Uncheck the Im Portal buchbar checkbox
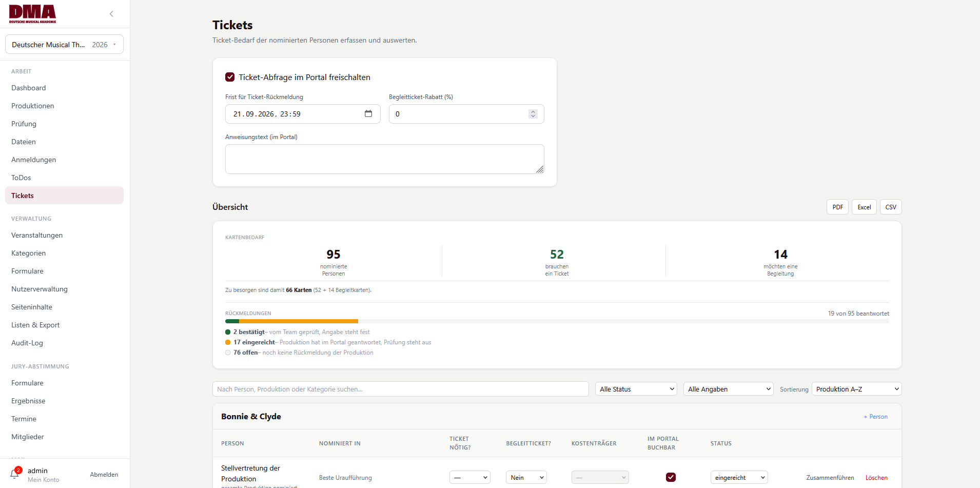Image resolution: width=980 pixels, height=488 pixels. click(671, 477)
